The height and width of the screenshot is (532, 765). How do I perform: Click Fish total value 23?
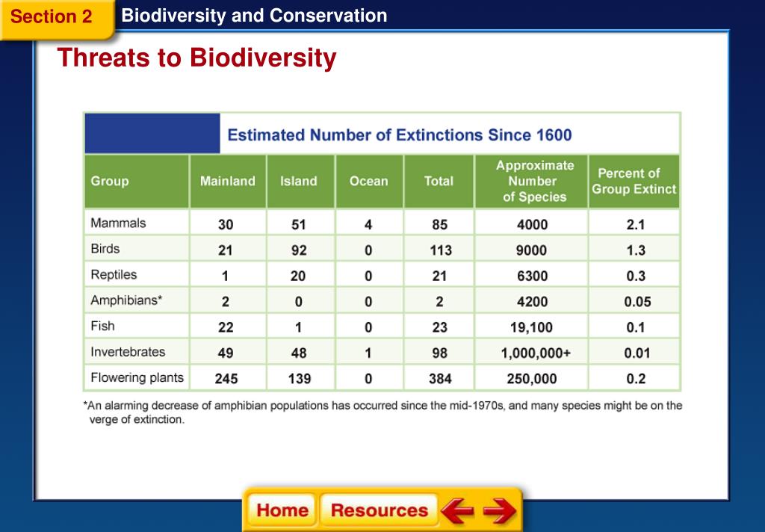click(x=439, y=327)
